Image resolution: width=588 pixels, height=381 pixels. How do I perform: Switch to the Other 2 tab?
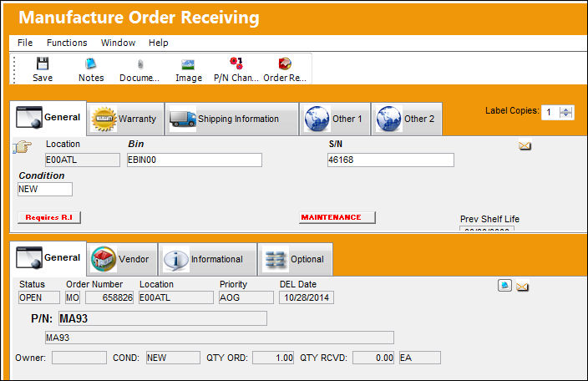(x=407, y=119)
